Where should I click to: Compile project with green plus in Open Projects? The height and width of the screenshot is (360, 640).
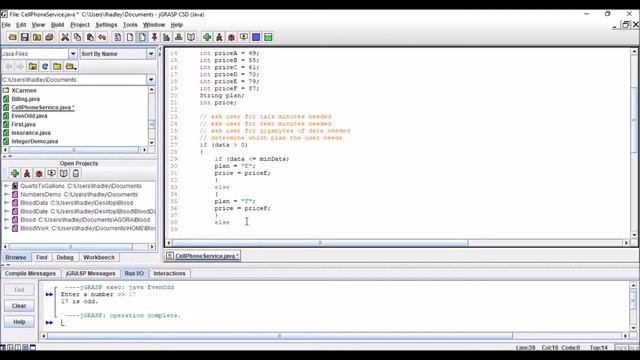point(15,173)
